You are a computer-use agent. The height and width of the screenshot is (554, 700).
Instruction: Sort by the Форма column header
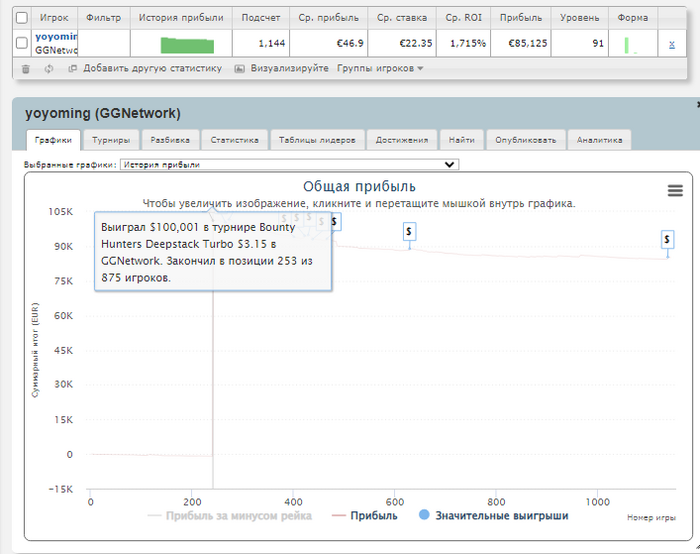tap(633, 18)
